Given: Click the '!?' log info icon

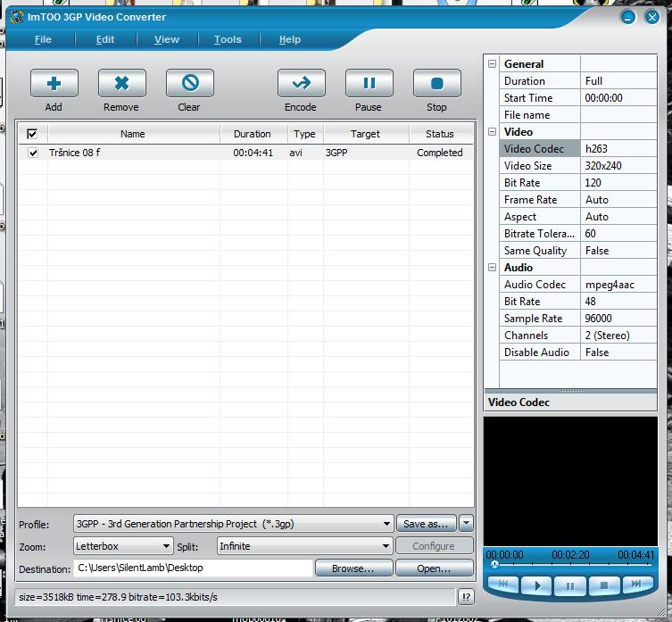Looking at the screenshot, I should [x=466, y=597].
